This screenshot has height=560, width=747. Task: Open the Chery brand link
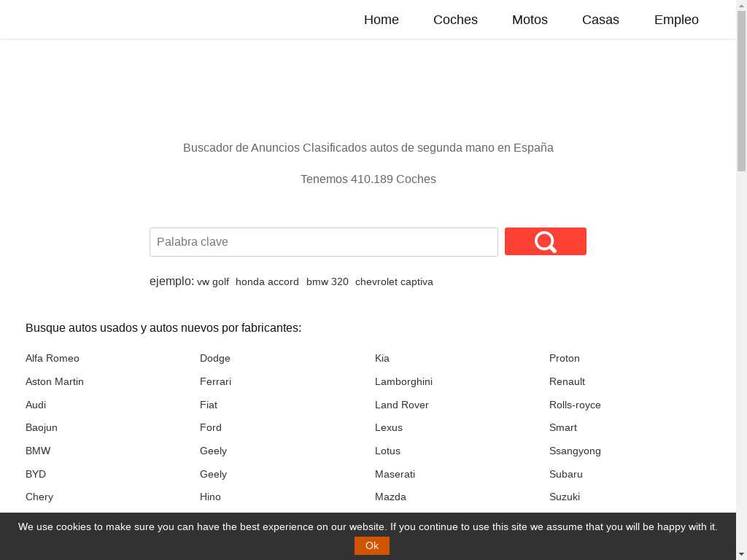pyautogui.click(x=39, y=497)
